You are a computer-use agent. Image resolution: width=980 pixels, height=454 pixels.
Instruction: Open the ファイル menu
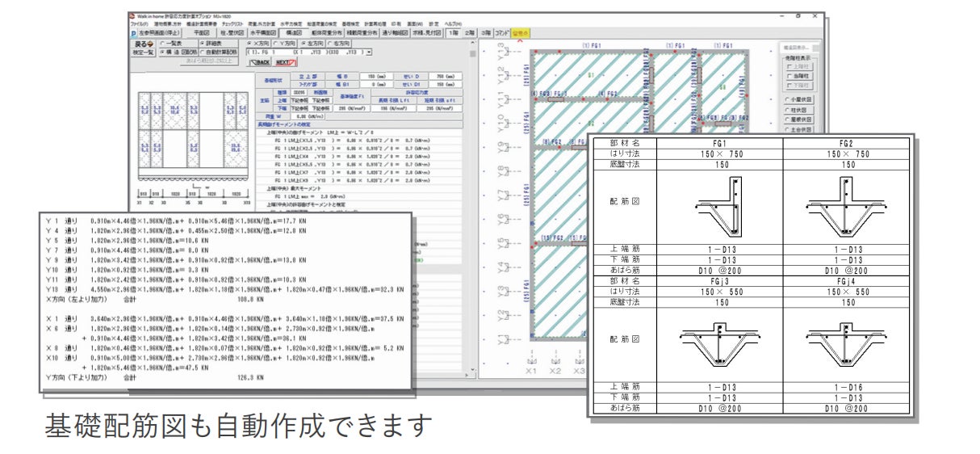(139, 23)
